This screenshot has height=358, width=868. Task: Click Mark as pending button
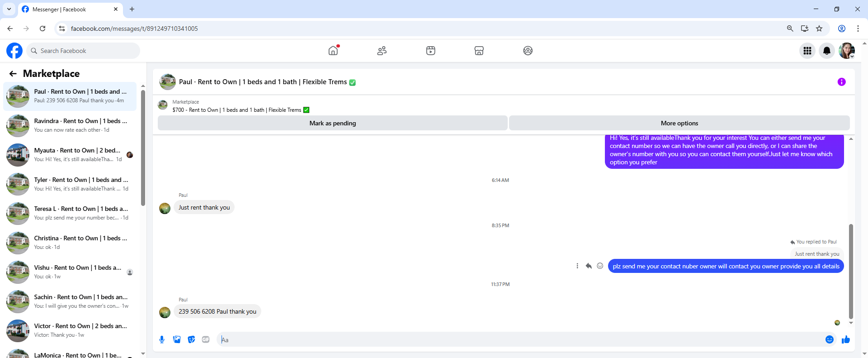(x=333, y=123)
